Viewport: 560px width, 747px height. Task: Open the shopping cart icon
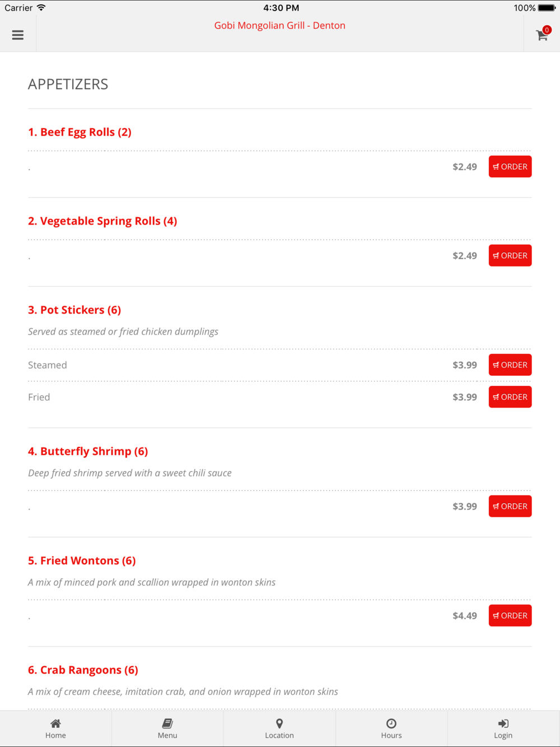pyautogui.click(x=542, y=35)
